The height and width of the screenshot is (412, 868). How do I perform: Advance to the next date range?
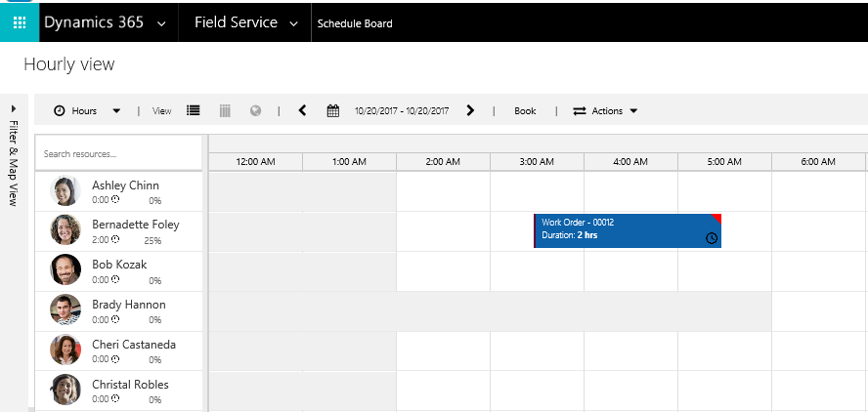coord(470,110)
